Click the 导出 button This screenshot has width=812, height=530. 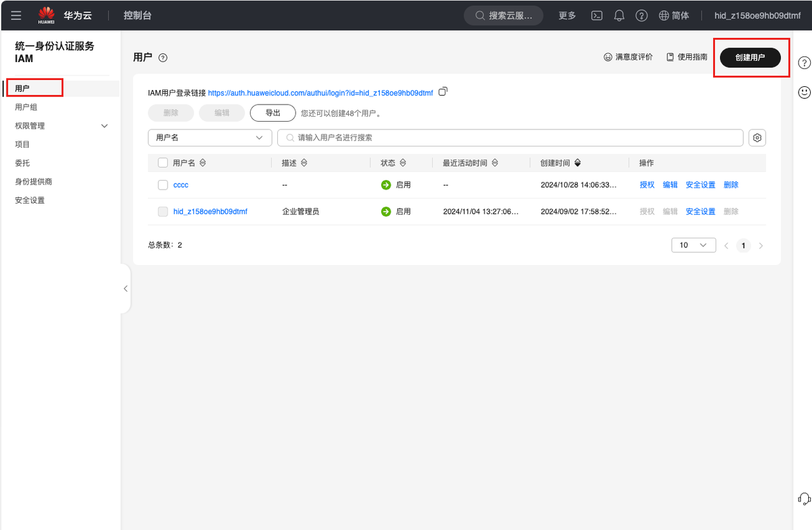[273, 113]
